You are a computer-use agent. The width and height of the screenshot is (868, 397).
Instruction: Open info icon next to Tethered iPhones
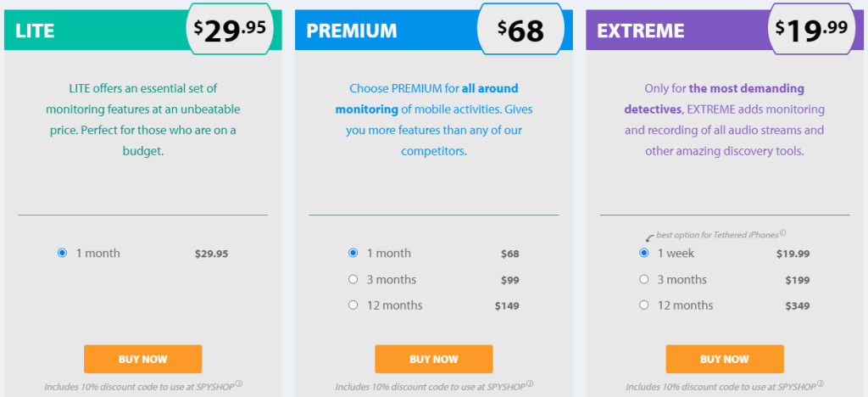782,233
